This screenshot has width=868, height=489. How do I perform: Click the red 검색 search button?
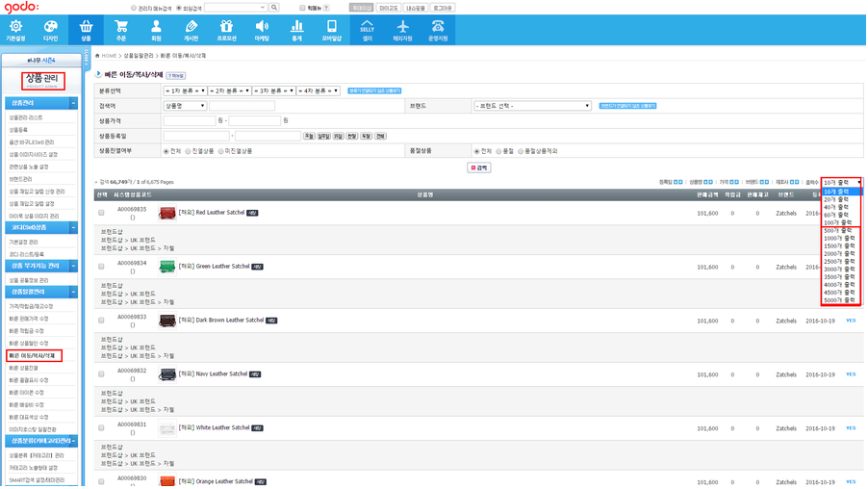click(x=478, y=167)
